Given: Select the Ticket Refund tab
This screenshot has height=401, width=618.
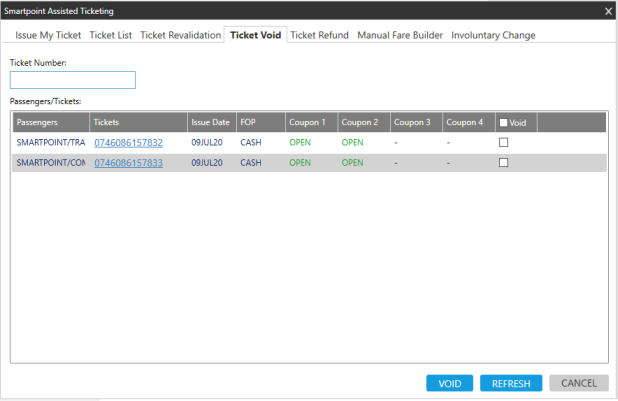Looking at the screenshot, I should pos(319,35).
